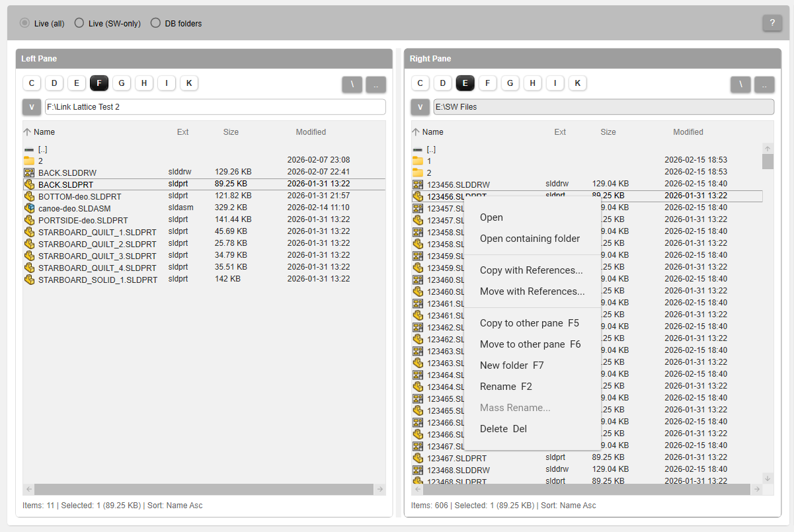Open left pane path history V dropdown
This screenshot has width=794, height=532.
32,107
